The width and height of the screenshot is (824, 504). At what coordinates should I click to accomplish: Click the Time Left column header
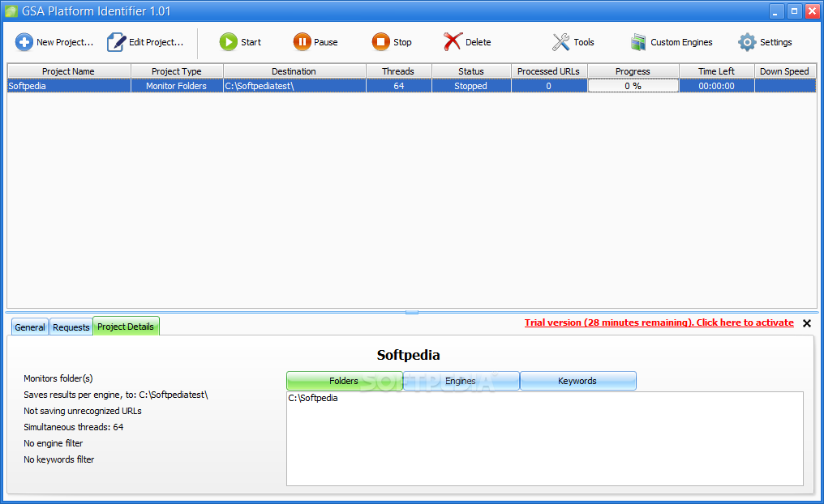point(716,70)
